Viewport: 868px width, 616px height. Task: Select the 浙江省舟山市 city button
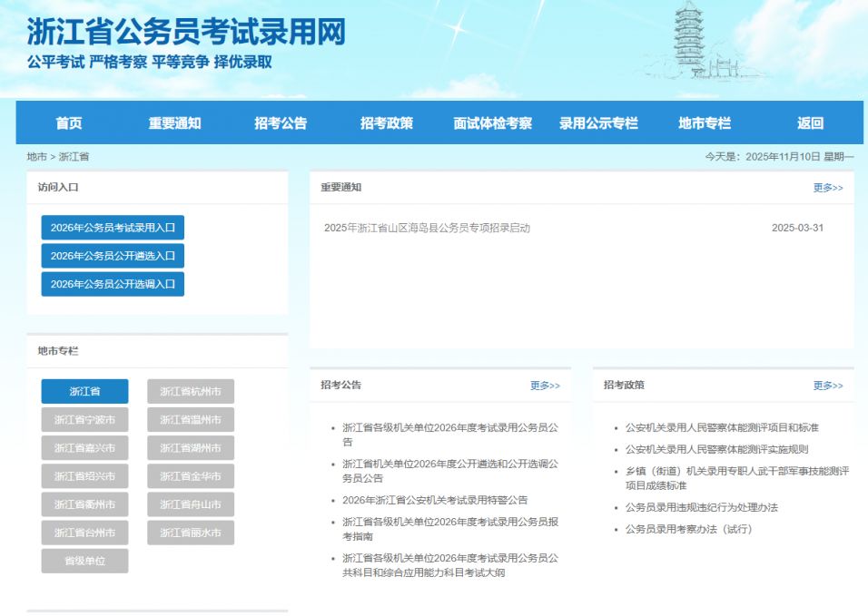pos(191,504)
